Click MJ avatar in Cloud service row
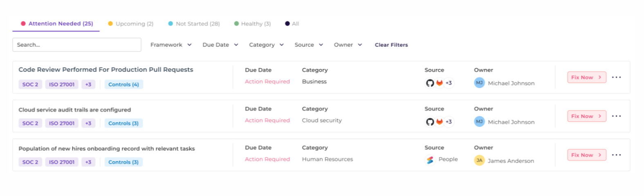 [x=479, y=122]
